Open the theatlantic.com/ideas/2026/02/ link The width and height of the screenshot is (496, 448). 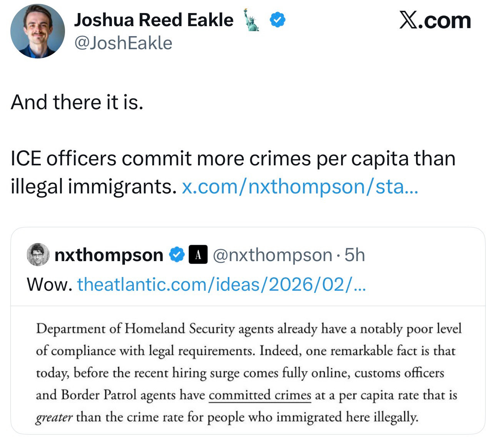(x=221, y=285)
